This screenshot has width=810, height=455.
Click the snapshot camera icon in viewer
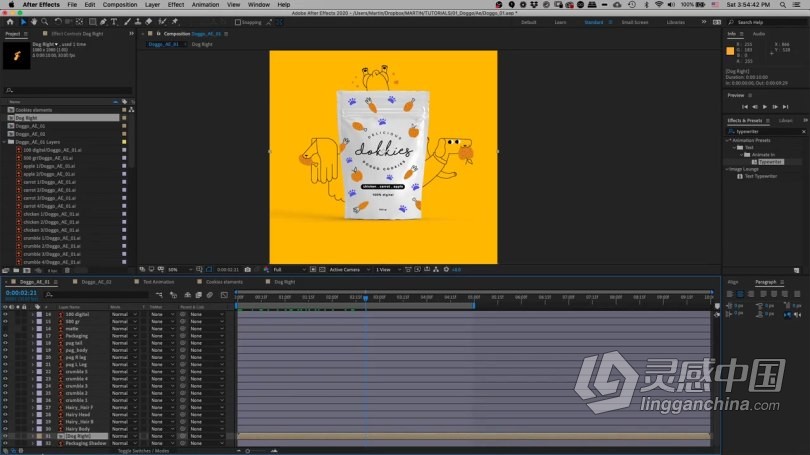(247, 270)
